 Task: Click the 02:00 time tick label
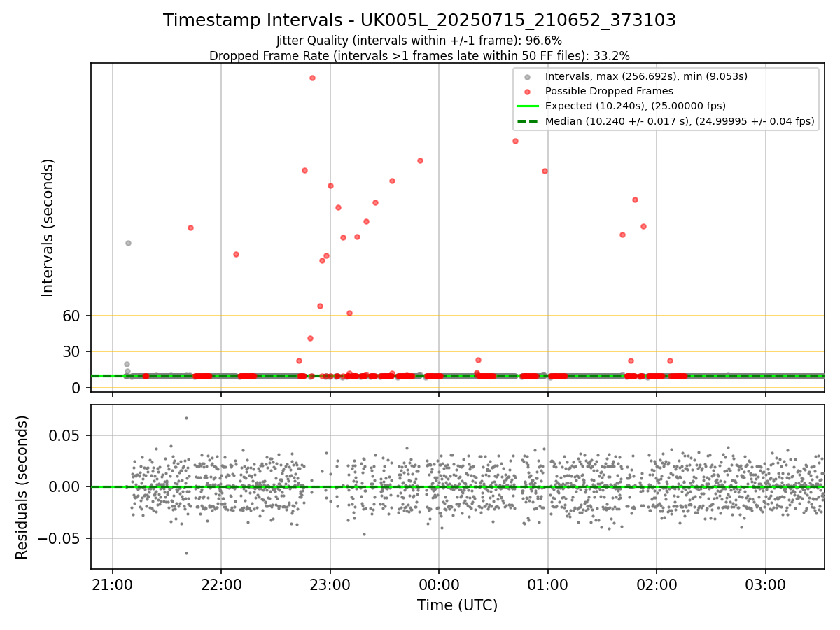pos(657,584)
